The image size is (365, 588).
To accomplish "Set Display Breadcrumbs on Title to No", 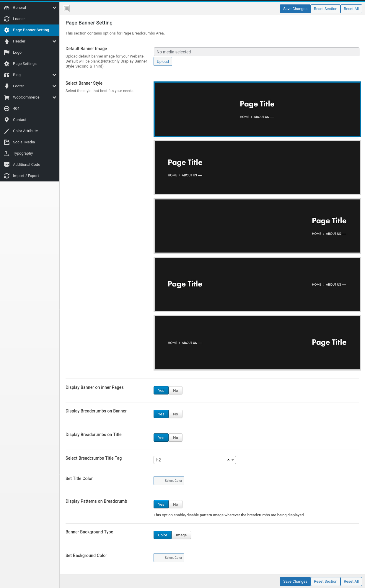I will pos(175,438).
